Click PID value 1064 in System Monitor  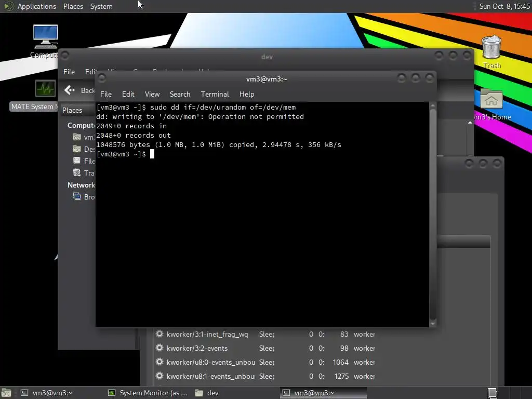[341, 362]
